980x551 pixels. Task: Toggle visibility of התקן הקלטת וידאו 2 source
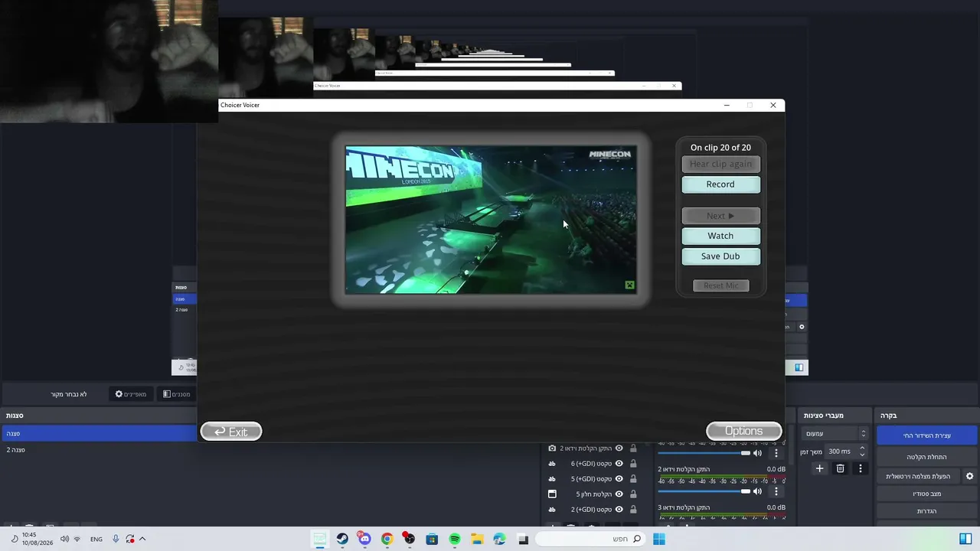619,448
